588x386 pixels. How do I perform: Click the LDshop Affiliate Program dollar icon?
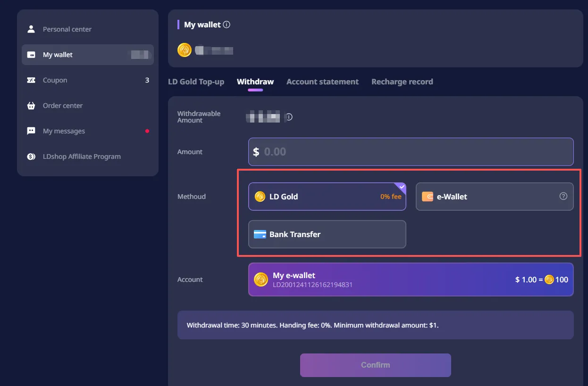pyautogui.click(x=31, y=156)
